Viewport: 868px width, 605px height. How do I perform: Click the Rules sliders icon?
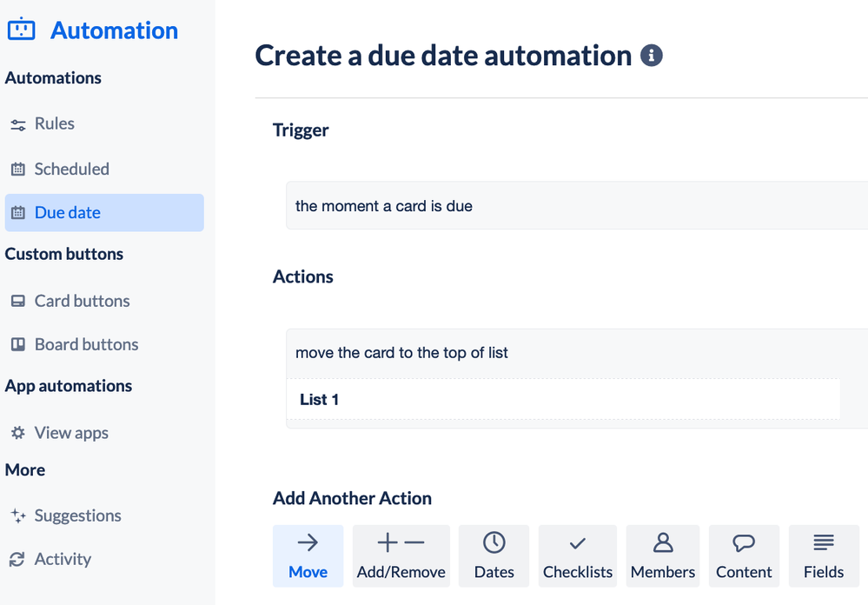[17, 125]
